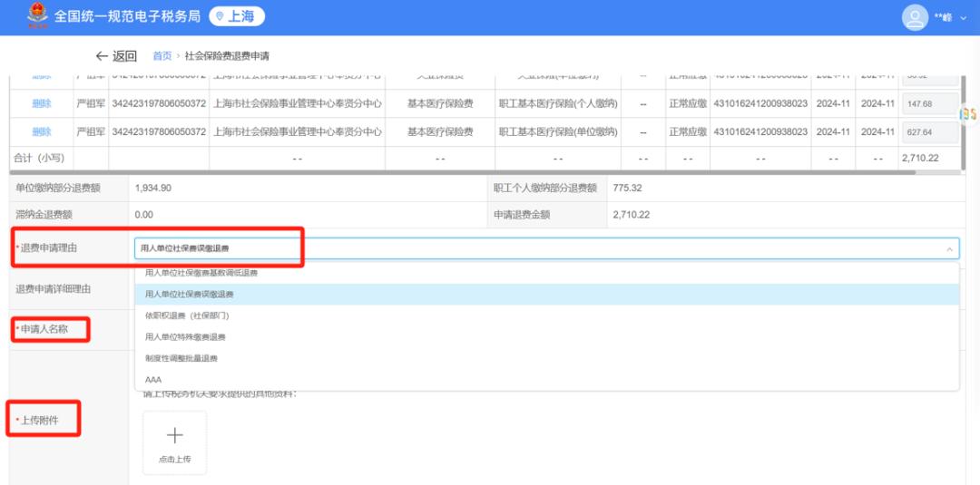980x485 pixels.
Task: Open the floating widget on right edge
Action: (x=968, y=113)
